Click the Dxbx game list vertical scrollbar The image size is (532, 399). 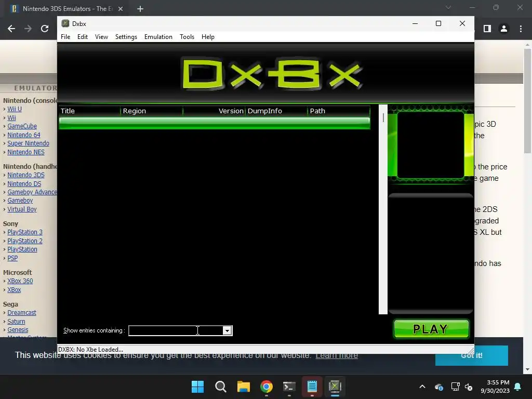383,209
